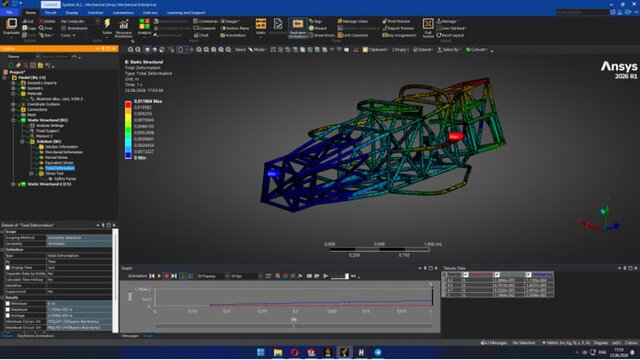Click Key Assignments in the ribbon
Viewport: 640px width, 360px height.
coord(399,35)
